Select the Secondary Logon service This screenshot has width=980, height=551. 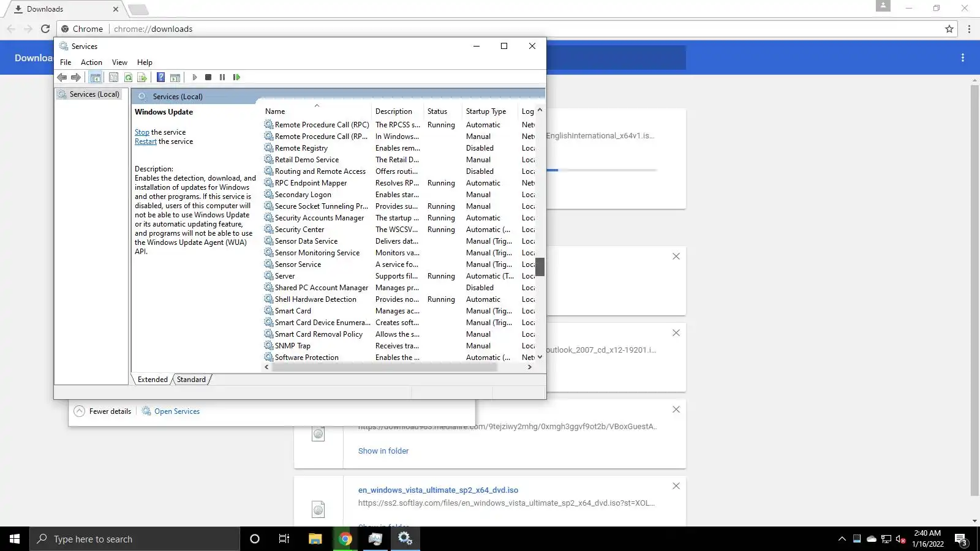(x=399, y=195)
